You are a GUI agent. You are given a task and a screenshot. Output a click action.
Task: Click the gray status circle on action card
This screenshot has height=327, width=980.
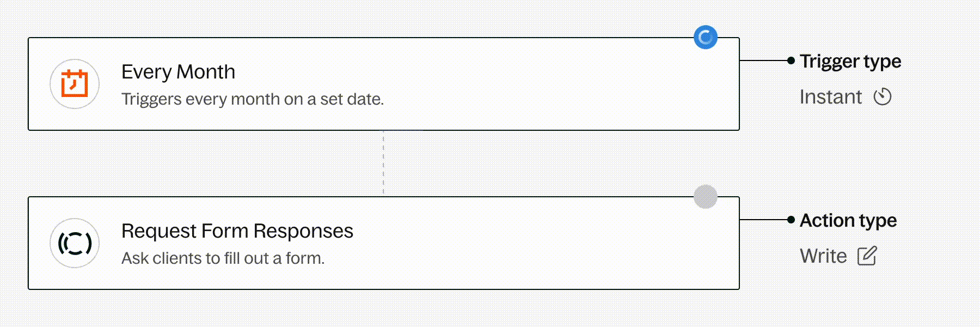click(706, 197)
